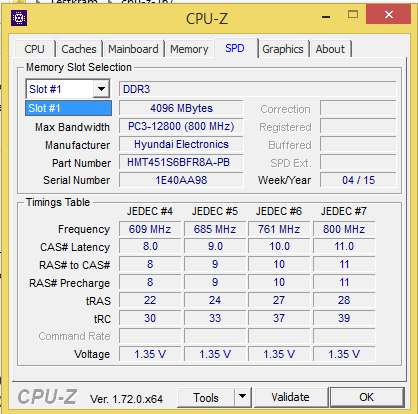
Task: Click the 800 MHz frequency cell
Action: [x=344, y=229]
